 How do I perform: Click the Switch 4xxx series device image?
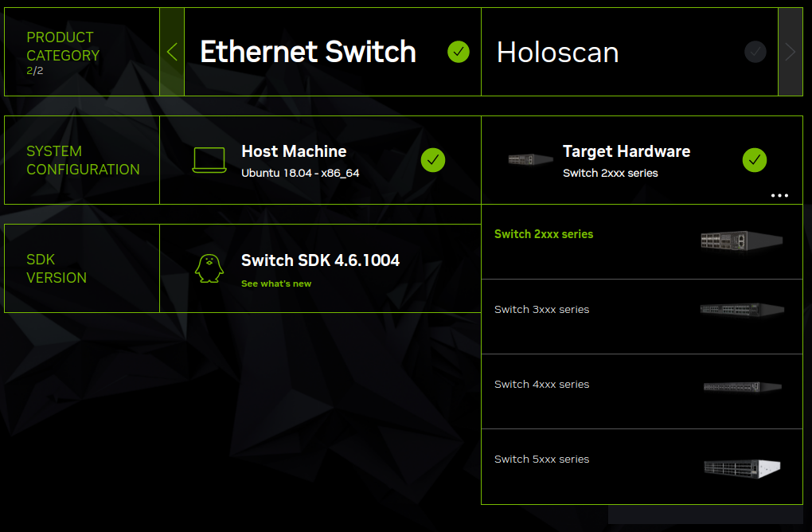pos(742,386)
